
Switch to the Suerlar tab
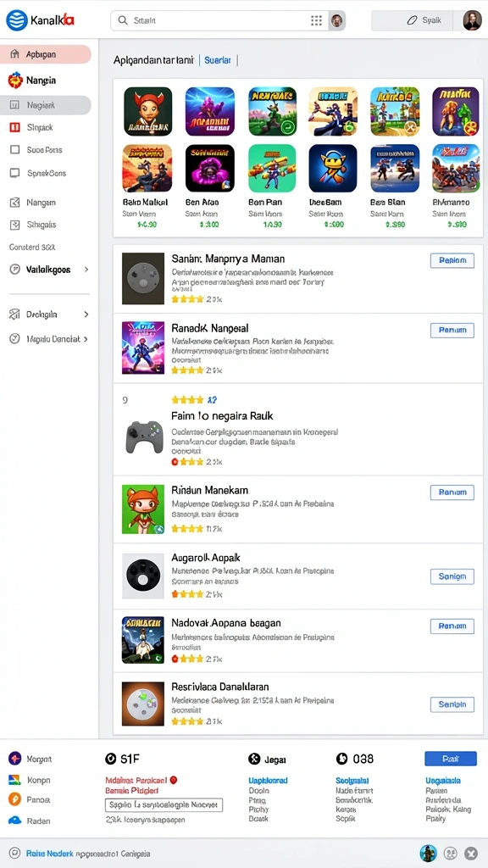click(218, 60)
